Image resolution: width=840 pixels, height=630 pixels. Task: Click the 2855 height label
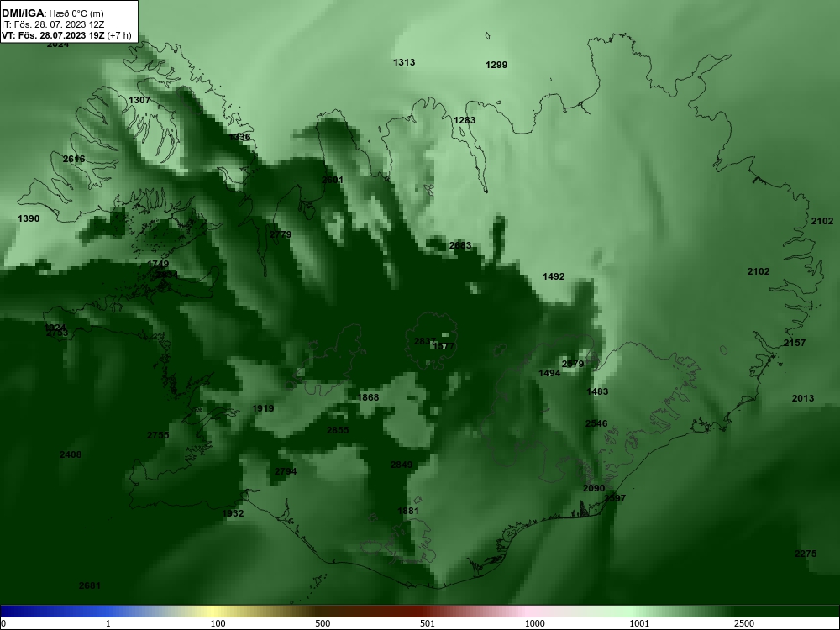tap(338, 430)
